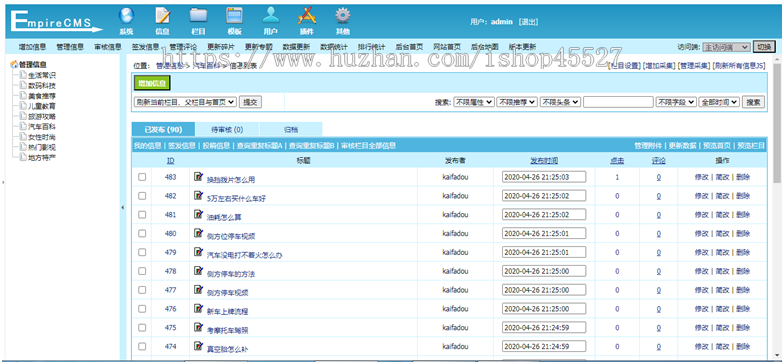Image resolution: width=784 pixels, height=364 pixels.
Task: Tick the checkbox for row 475
Action: point(142,328)
